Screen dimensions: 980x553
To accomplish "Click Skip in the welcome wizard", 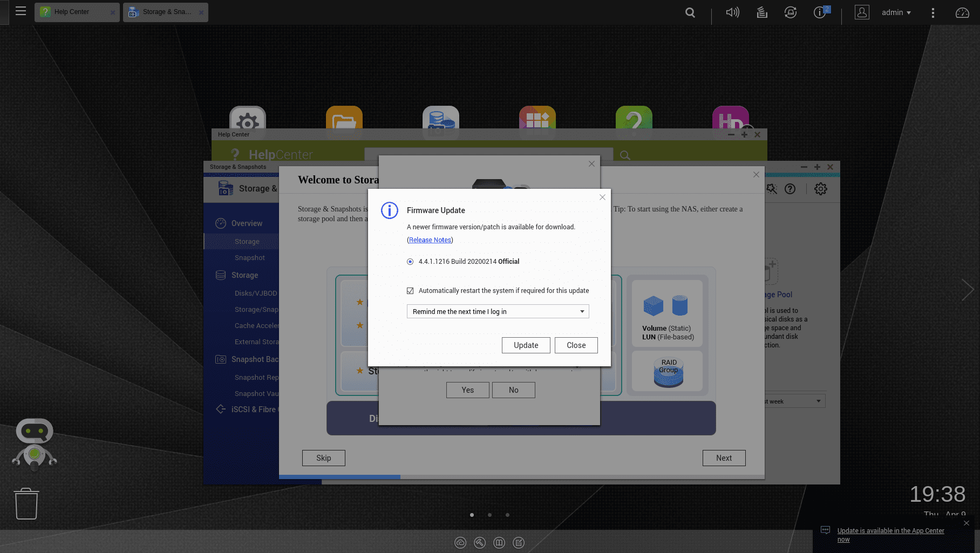I will 323,458.
